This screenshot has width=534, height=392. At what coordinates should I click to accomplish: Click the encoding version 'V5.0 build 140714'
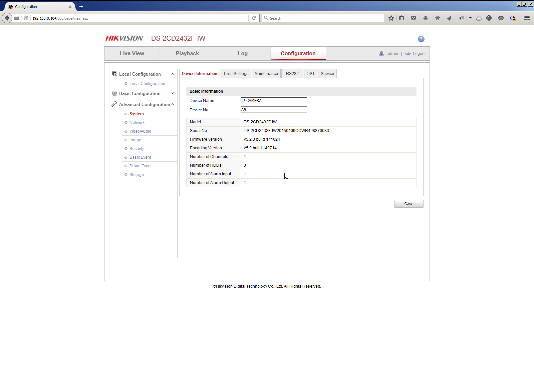point(260,148)
